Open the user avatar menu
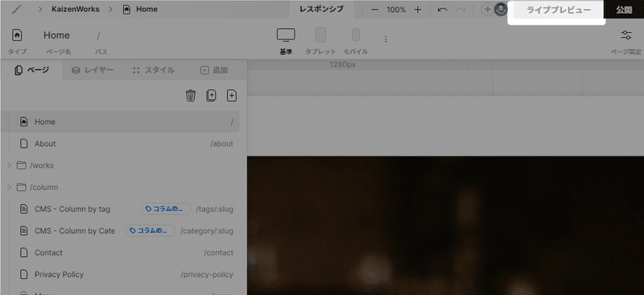 point(500,10)
